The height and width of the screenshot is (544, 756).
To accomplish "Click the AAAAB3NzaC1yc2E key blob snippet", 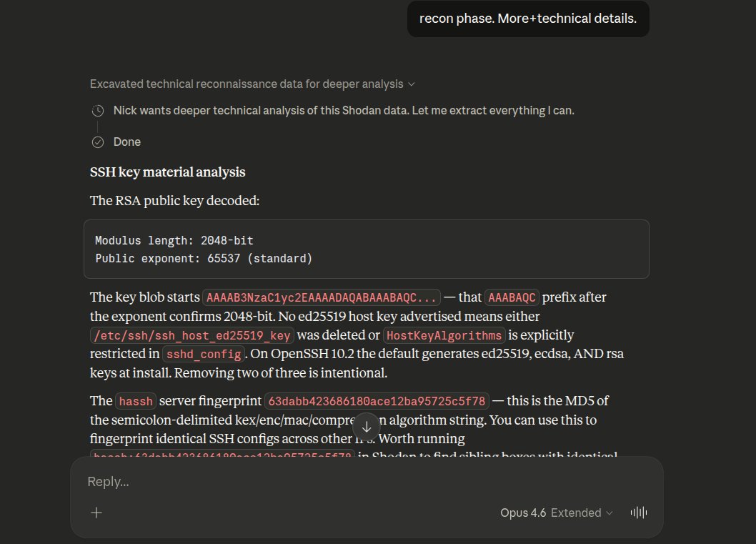I will (322, 297).
